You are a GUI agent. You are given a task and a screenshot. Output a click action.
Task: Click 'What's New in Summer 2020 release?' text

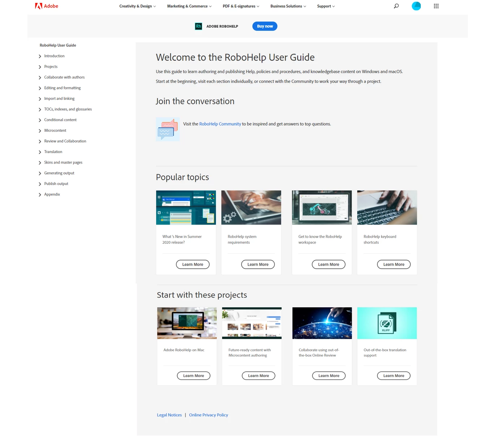(182, 240)
